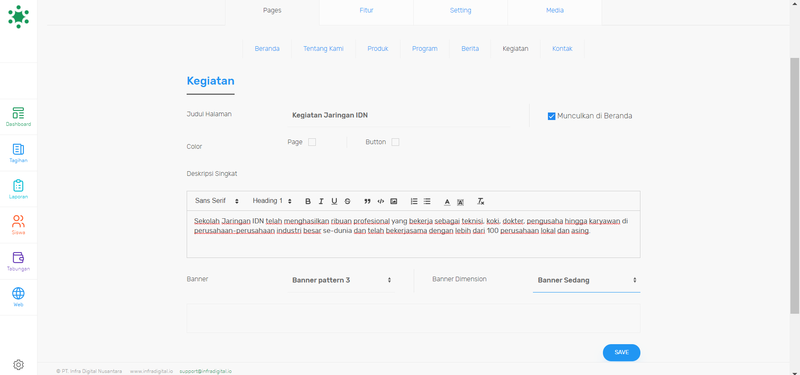Click into the Deskripsi Singkat text area

pos(413,234)
